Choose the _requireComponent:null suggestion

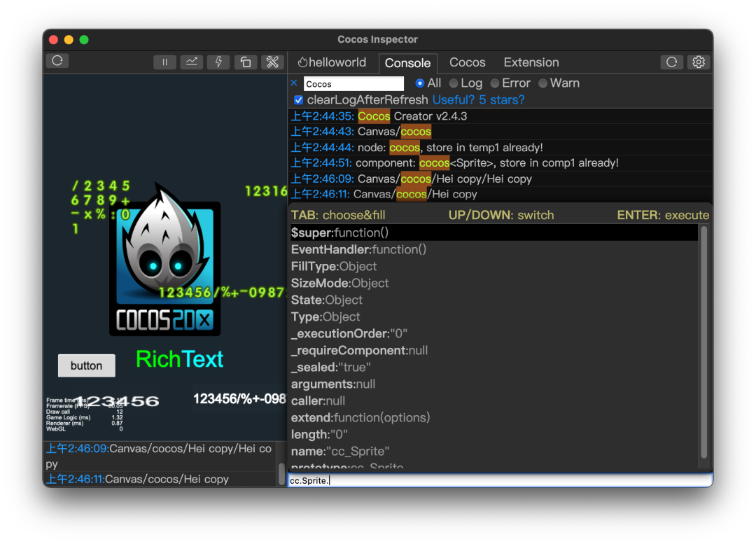(x=493, y=351)
